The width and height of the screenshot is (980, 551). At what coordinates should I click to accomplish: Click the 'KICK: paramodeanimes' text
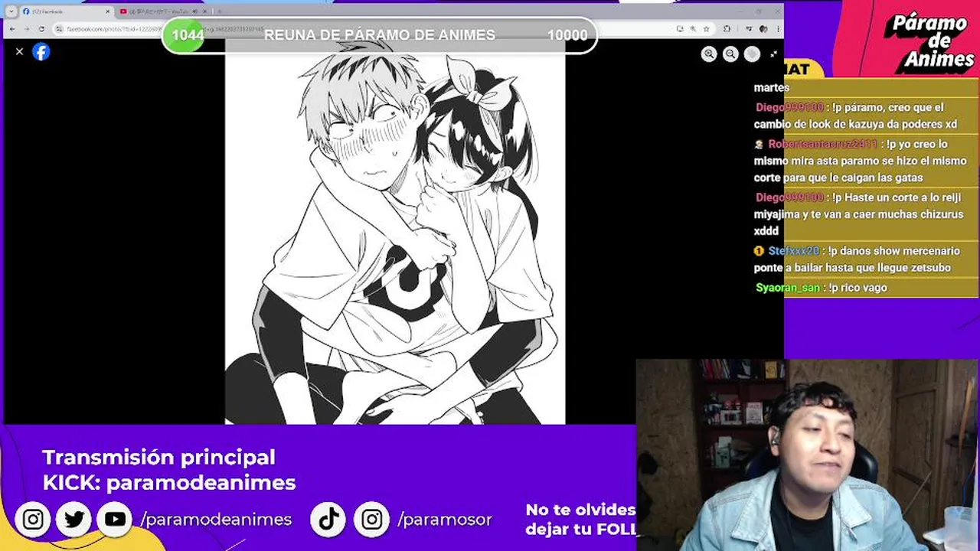(169, 483)
